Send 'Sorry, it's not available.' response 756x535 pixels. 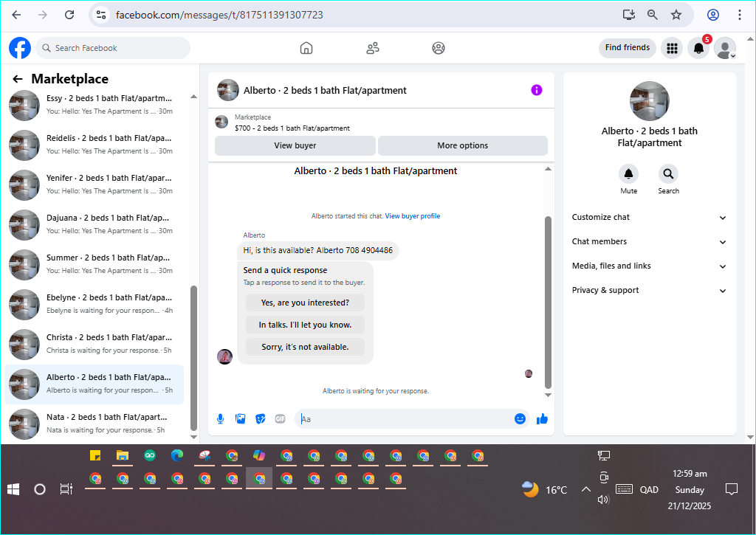pyautogui.click(x=305, y=347)
